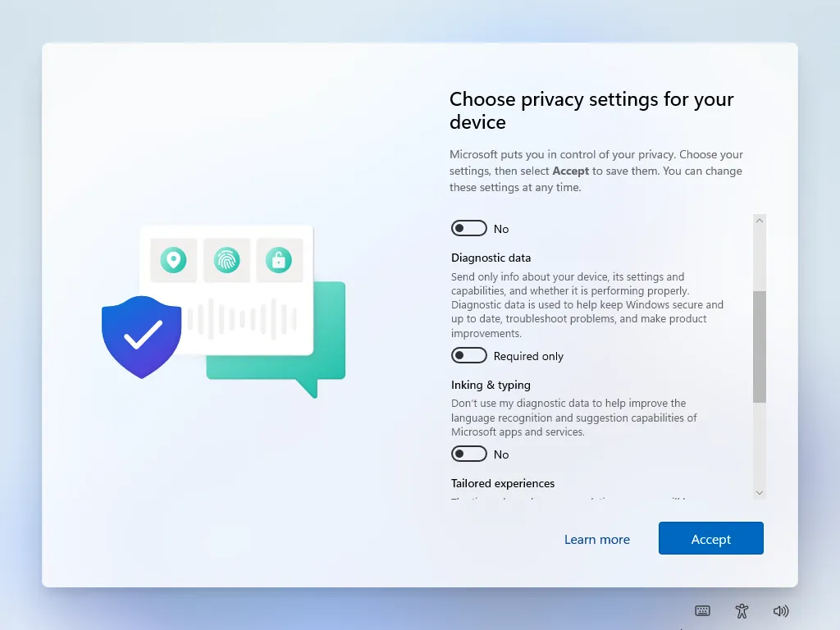The height and width of the screenshot is (630, 840).
Task: Open the Learn more link
Action: 597,539
